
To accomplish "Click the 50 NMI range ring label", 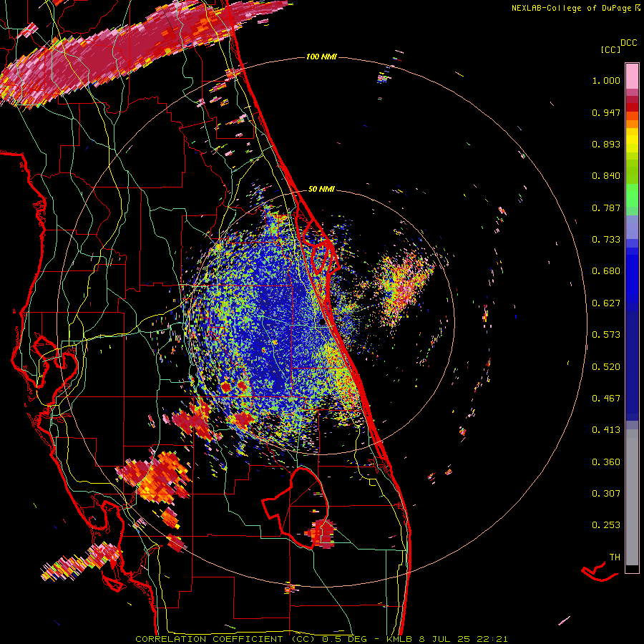I will 321,189.
